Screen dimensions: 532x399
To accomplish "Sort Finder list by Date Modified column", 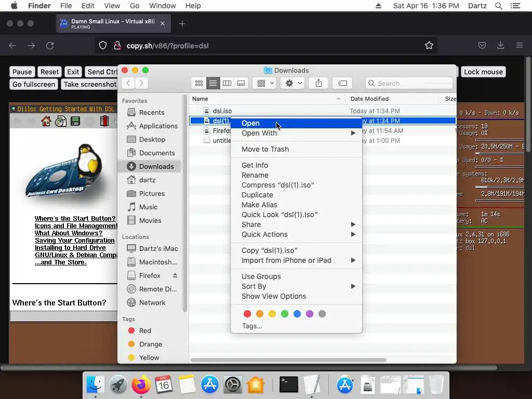I will coord(392,99).
